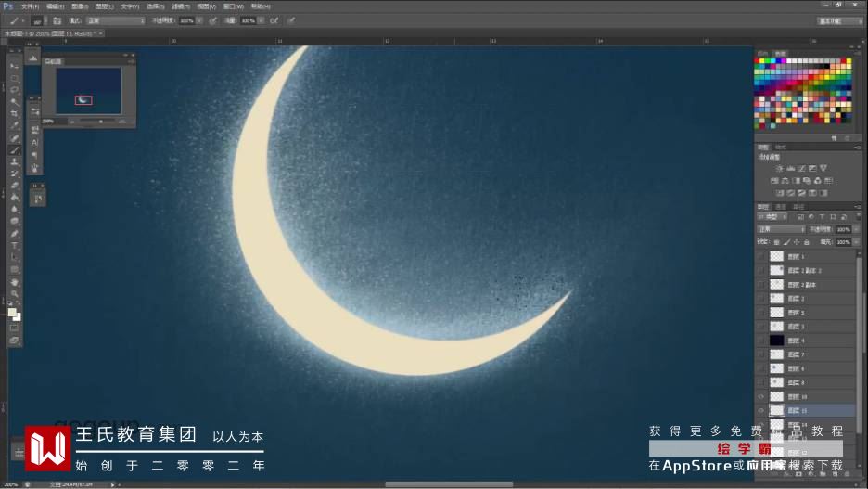Select the Rectangular Marquee tool

tap(15, 78)
